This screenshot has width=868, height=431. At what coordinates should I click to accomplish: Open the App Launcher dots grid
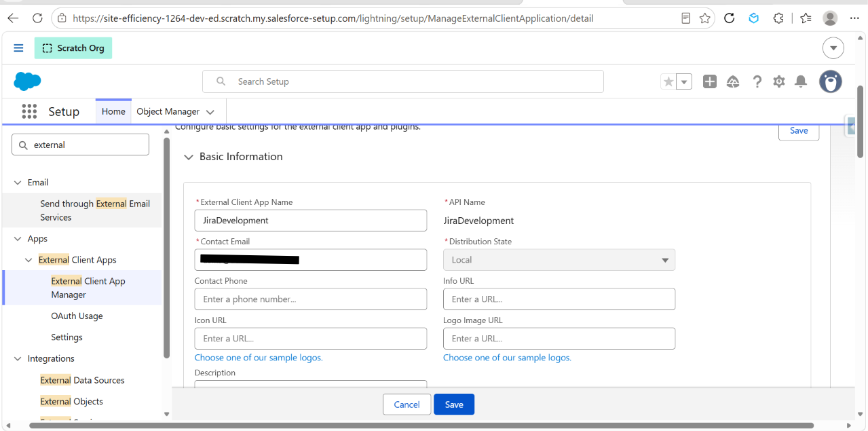pyautogui.click(x=29, y=111)
